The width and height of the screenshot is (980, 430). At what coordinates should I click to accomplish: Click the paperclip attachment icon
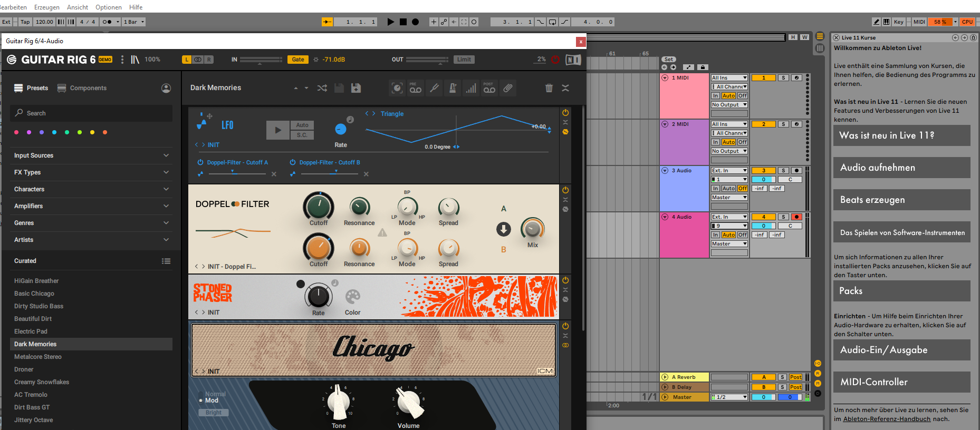[507, 88]
